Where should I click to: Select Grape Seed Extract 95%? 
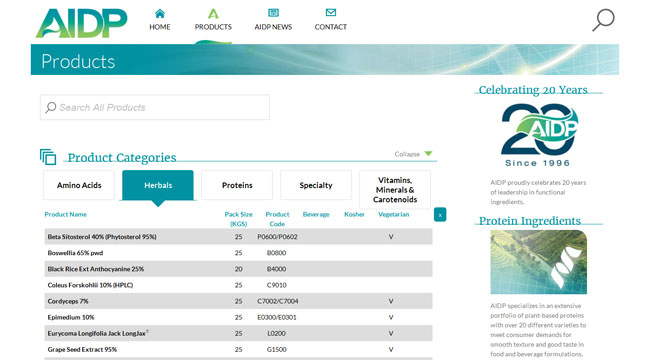[238, 350]
